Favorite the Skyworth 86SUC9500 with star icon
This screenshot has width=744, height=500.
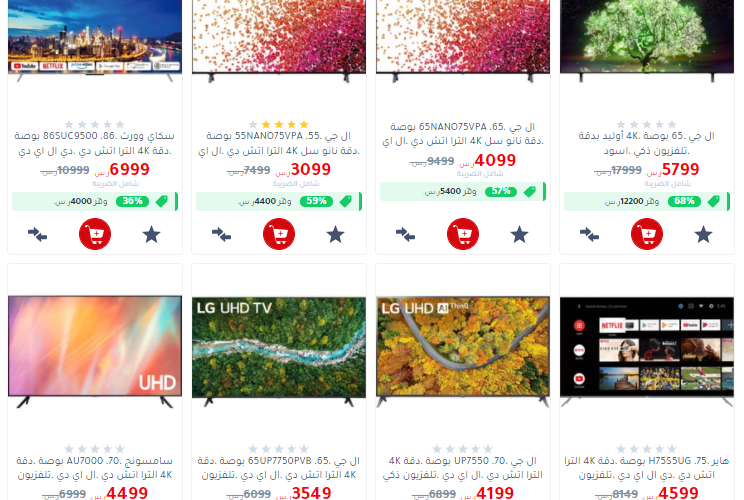pos(152,234)
